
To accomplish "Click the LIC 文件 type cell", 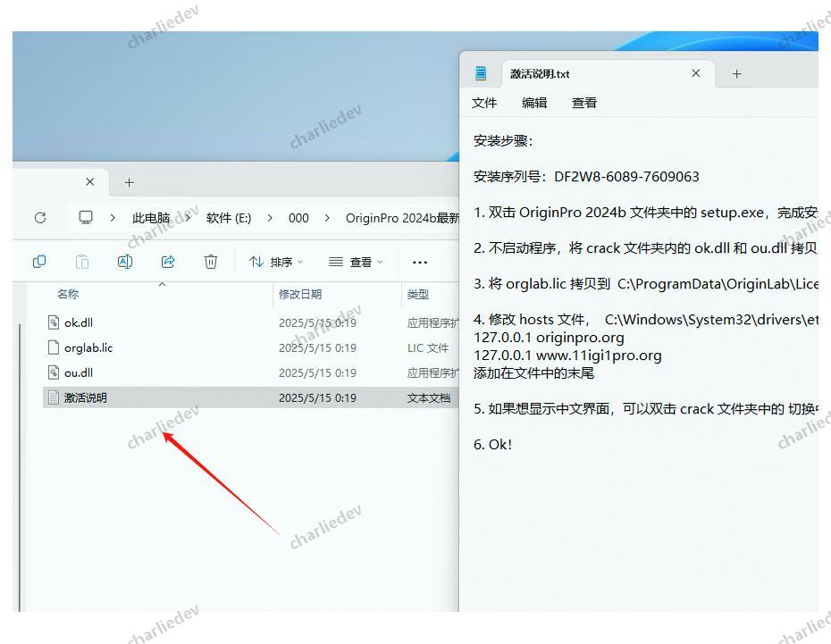I will pos(428,348).
